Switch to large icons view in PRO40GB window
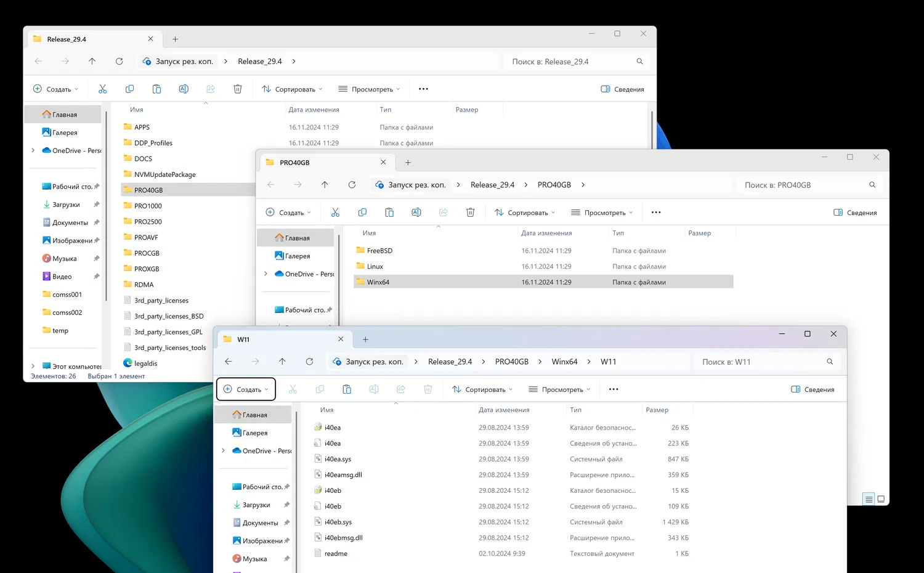The width and height of the screenshot is (924, 573). coord(881,499)
